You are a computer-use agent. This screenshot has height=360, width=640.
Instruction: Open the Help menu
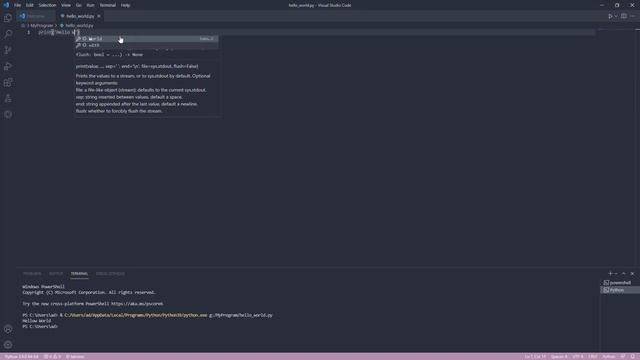(x=125, y=5)
